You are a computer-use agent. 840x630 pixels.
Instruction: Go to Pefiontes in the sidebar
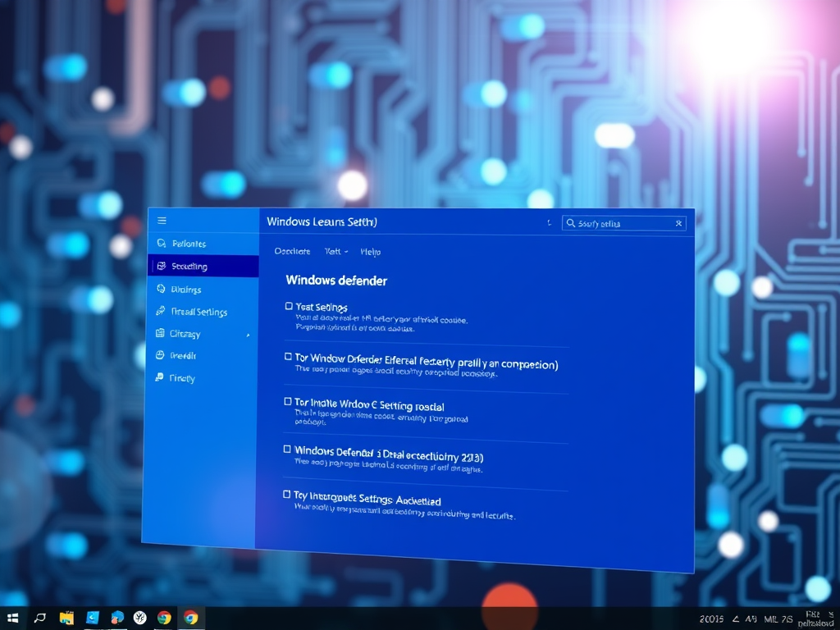(x=189, y=244)
